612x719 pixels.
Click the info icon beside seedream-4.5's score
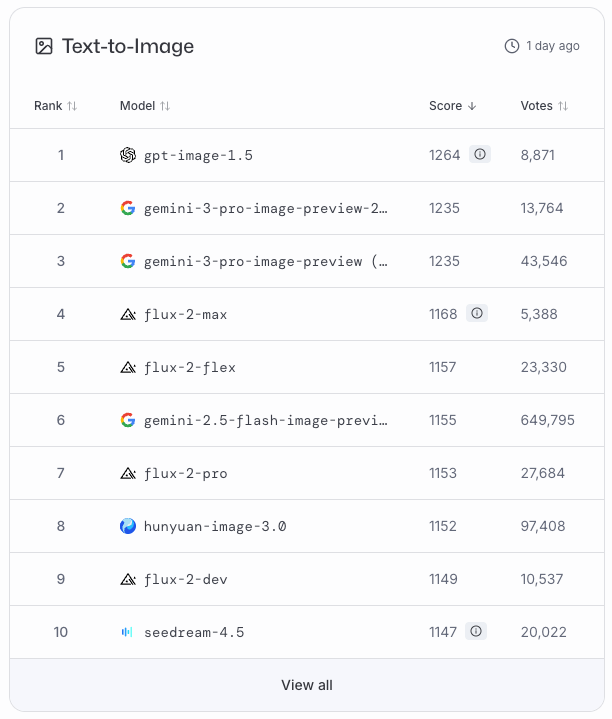(476, 631)
